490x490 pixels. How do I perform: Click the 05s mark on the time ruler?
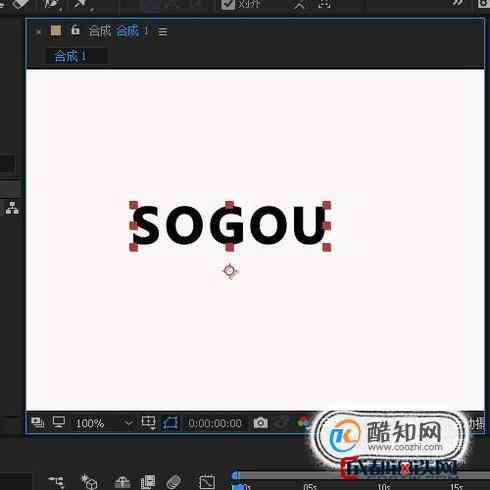pyautogui.click(x=310, y=487)
